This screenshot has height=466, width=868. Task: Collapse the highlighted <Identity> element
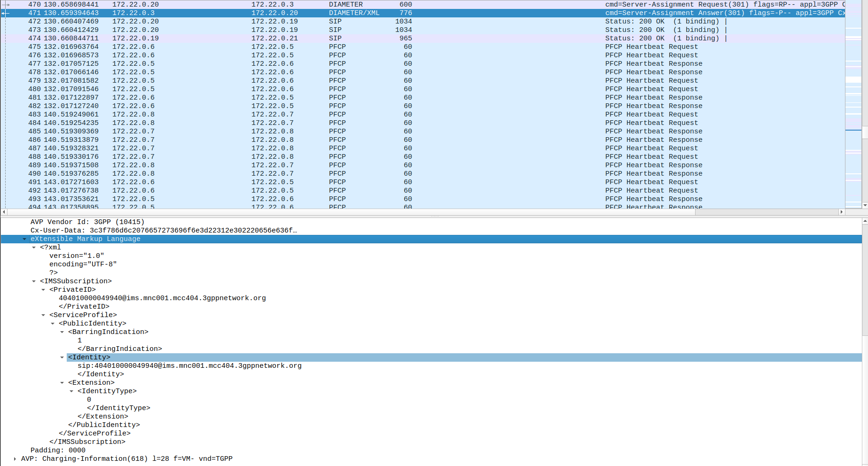62,357
